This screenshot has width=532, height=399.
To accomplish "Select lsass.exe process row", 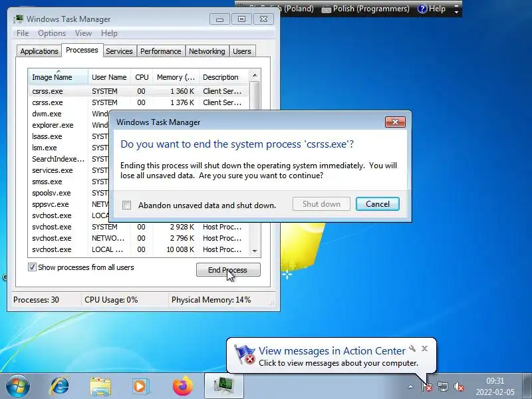I will [69, 136].
